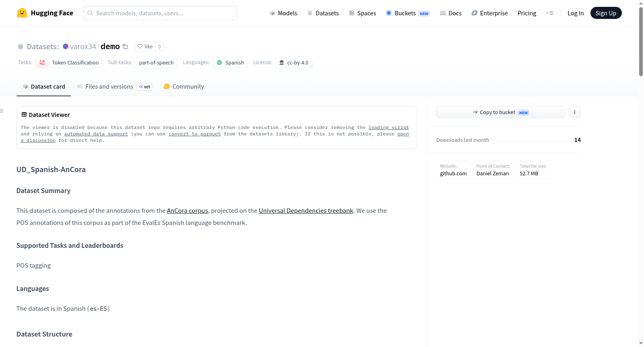Open the automated data support link
The width and height of the screenshot is (644, 347).
tap(96, 134)
